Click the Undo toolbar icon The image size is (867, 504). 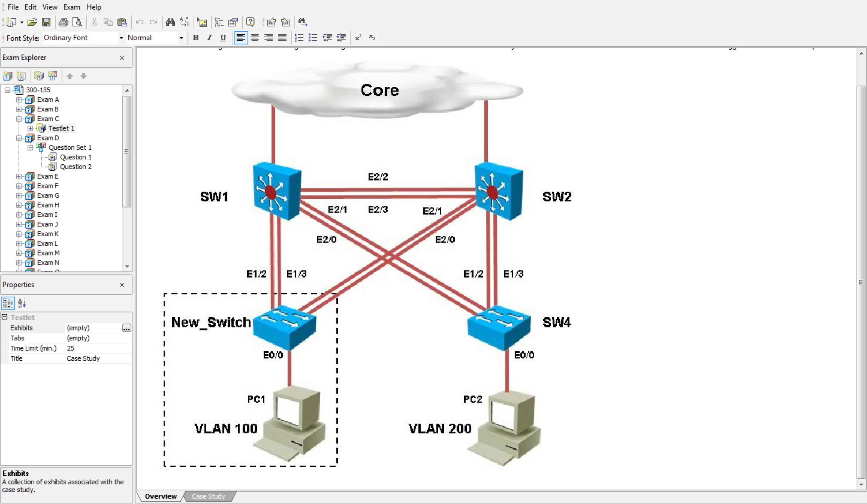[x=139, y=22]
